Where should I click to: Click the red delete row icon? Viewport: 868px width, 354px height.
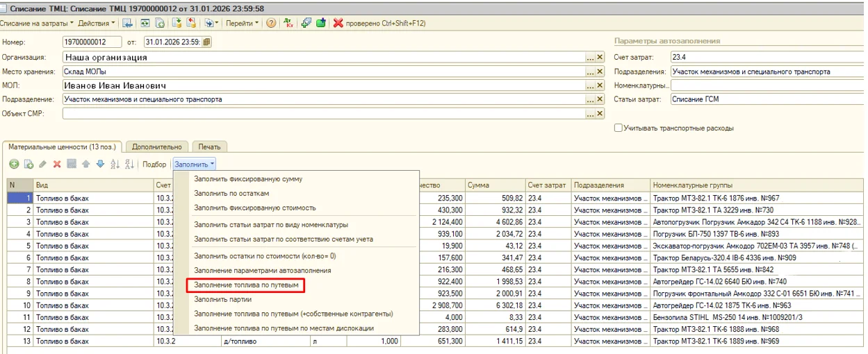(x=57, y=165)
